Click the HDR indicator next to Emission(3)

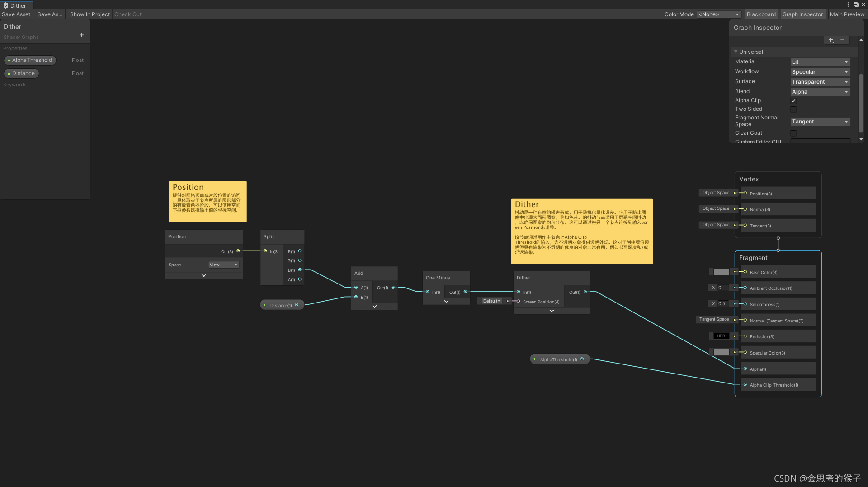(x=721, y=336)
